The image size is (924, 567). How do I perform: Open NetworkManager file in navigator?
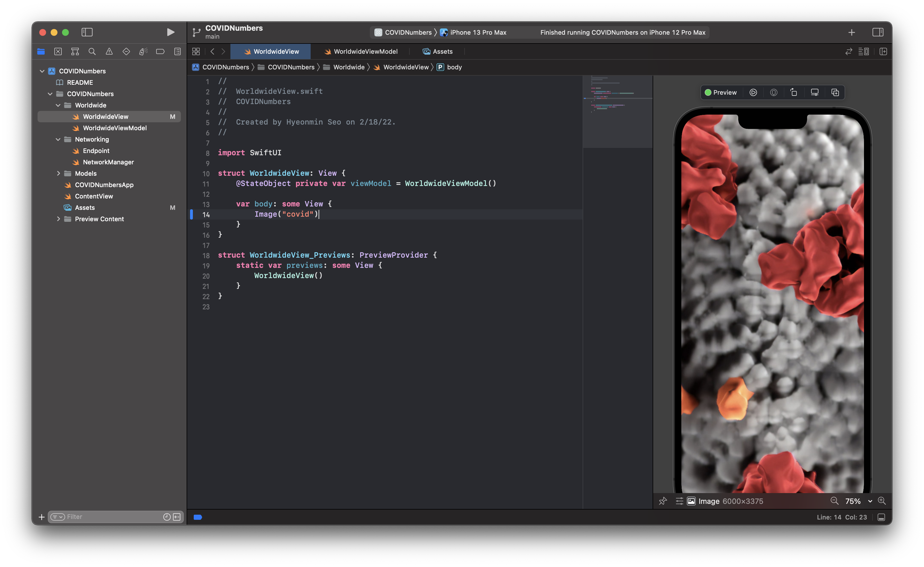[x=108, y=162]
